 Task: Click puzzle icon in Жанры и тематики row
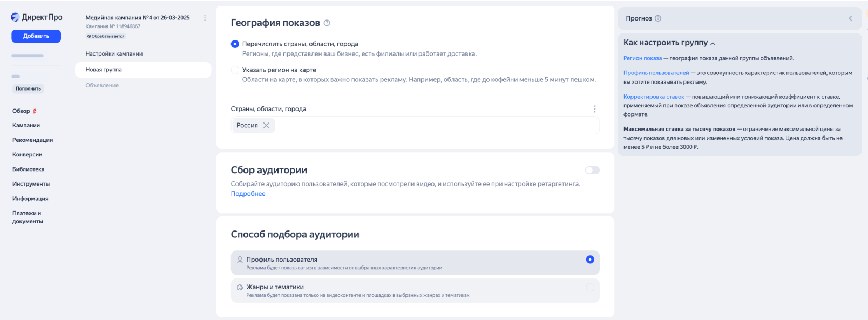click(x=240, y=287)
